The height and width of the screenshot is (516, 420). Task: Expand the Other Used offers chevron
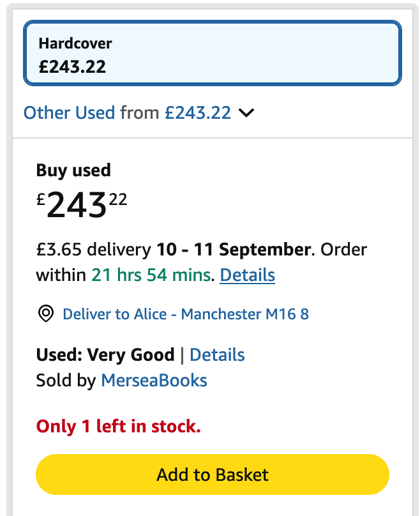pyautogui.click(x=246, y=113)
